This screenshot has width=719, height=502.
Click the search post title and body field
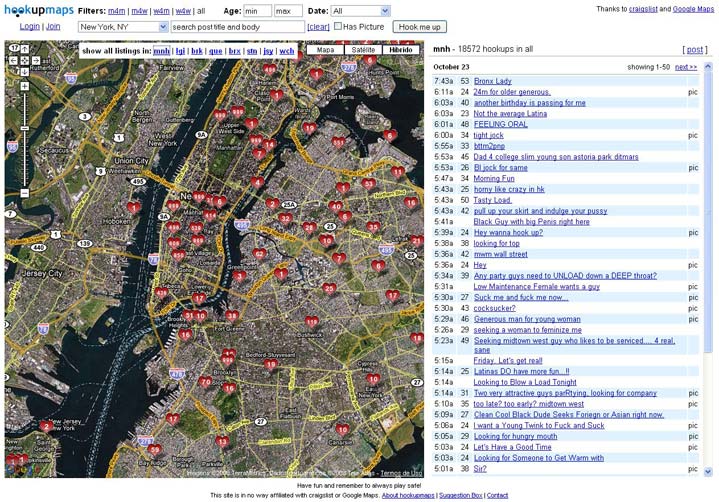(x=237, y=27)
